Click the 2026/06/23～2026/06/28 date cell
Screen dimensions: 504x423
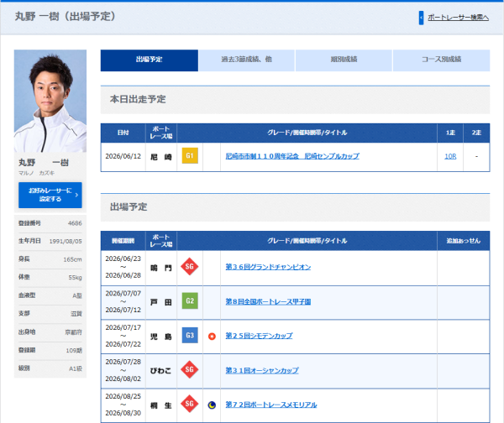[x=123, y=267]
